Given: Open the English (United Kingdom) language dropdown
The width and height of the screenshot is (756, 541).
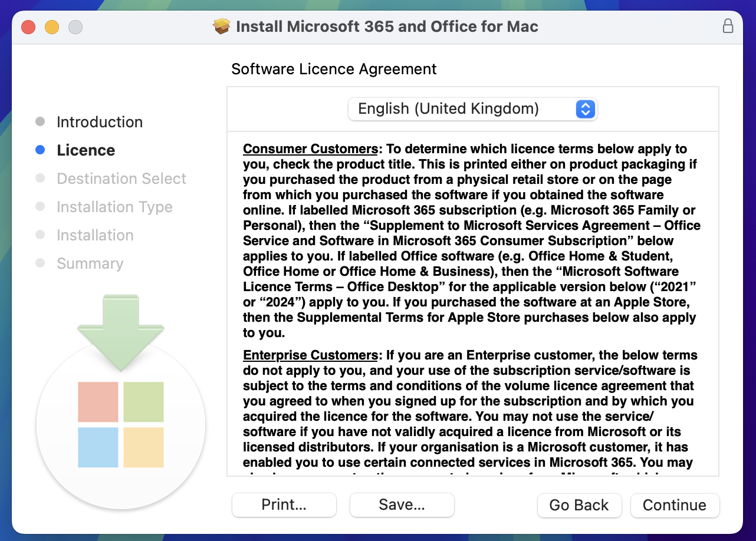Looking at the screenshot, I should coord(472,109).
